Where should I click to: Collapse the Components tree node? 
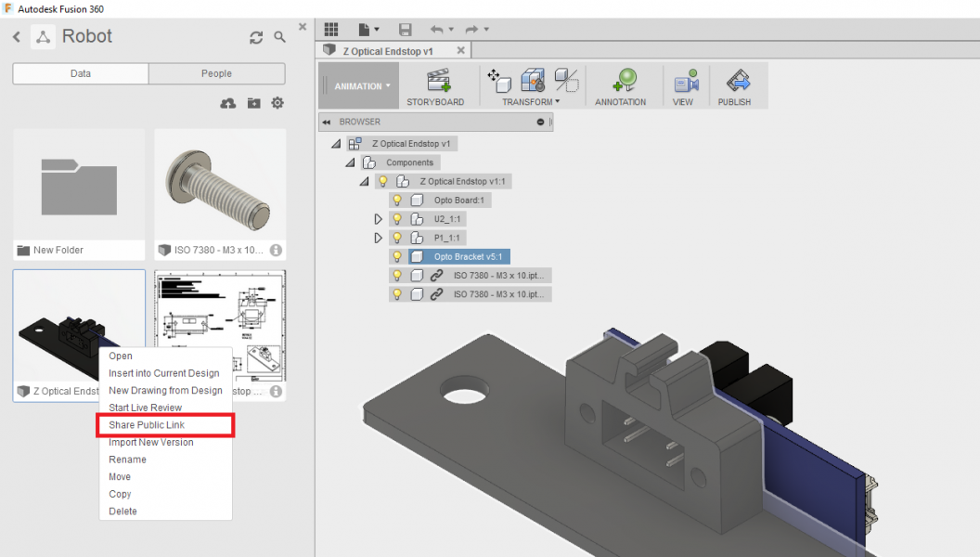click(x=350, y=162)
